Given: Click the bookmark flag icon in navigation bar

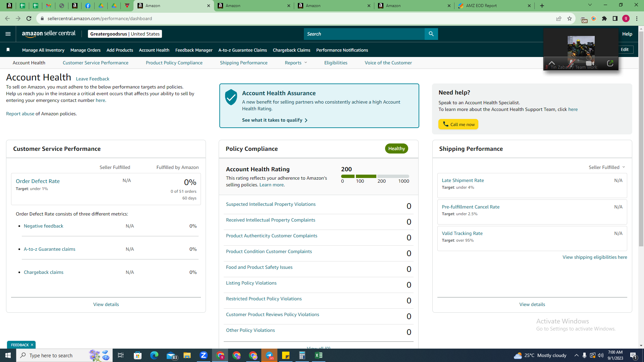Looking at the screenshot, I should [8, 50].
